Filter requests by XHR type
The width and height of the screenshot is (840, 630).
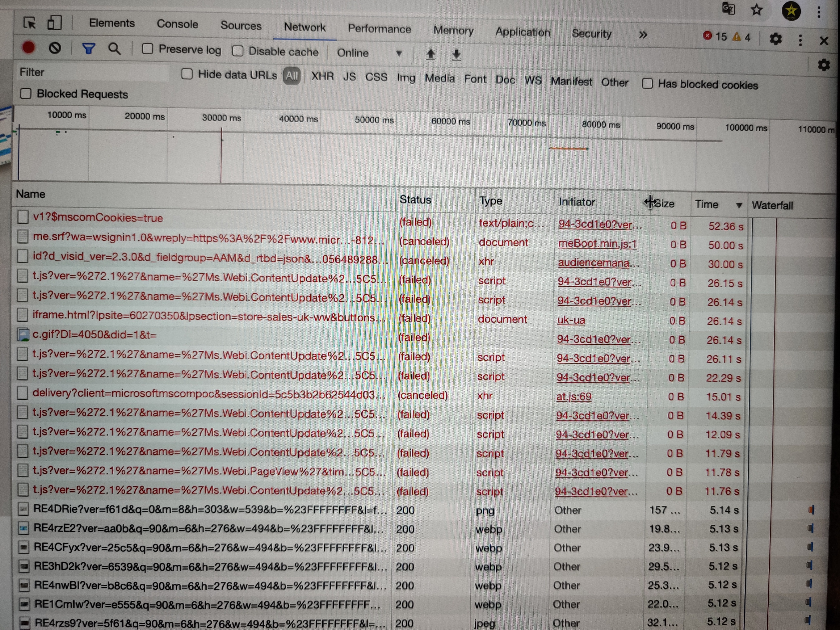[x=322, y=76]
